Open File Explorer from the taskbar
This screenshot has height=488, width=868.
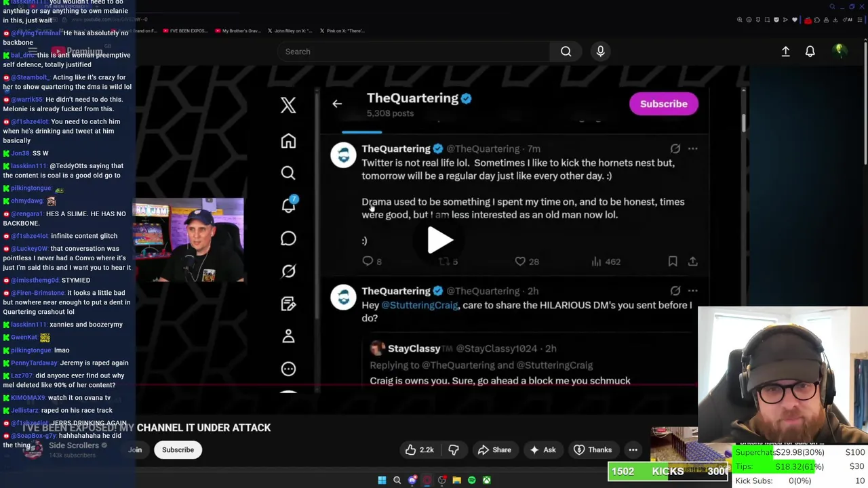(x=456, y=480)
